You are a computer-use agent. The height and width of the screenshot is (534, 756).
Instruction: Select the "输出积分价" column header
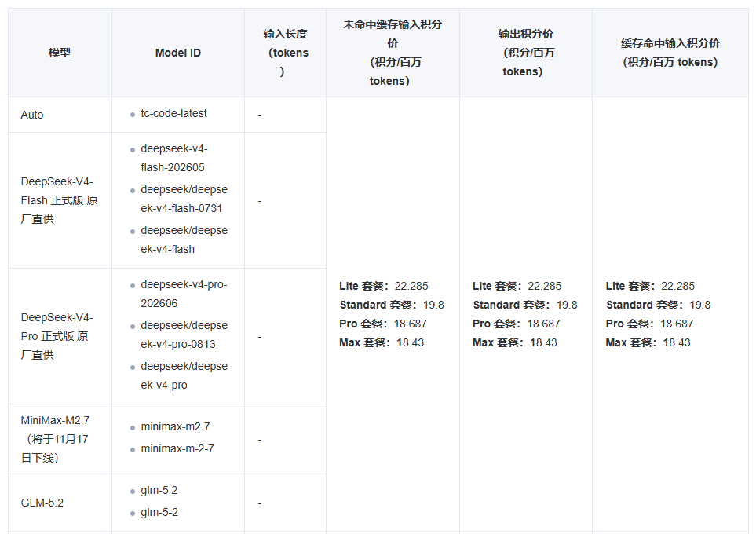click(525, 53)
